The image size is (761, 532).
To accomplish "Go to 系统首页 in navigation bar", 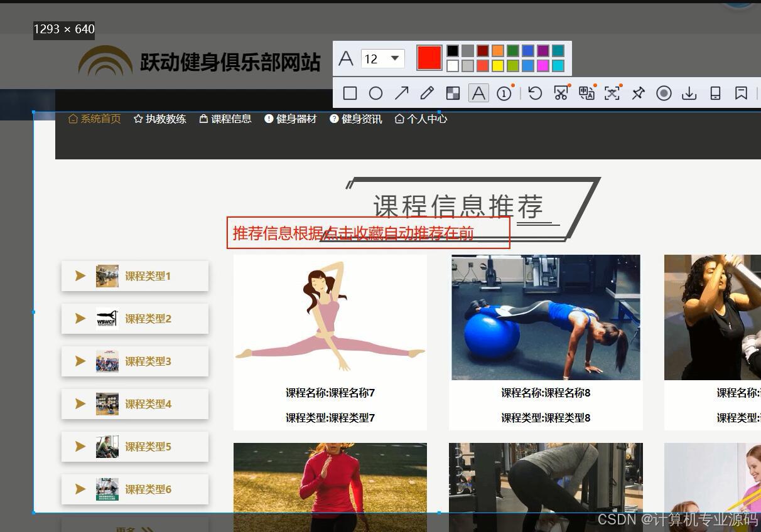I will click(x=94, y=119).
